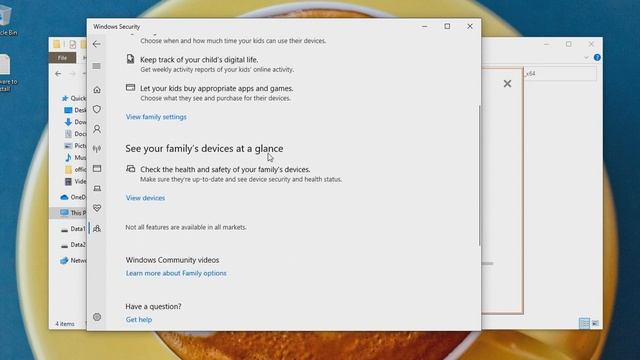This screenshot has width=640, height=360.
Task: Maximize the Windows Security window
Action: coord(447,26)
